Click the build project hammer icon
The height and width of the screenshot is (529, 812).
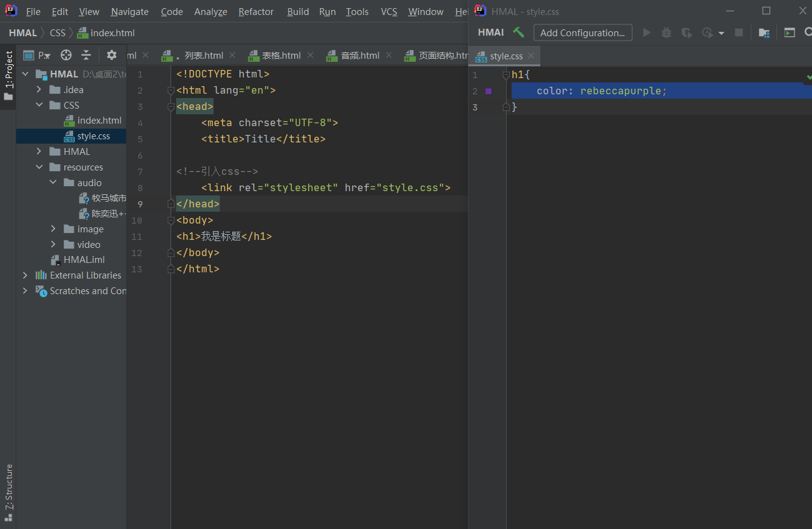(518, 32)
